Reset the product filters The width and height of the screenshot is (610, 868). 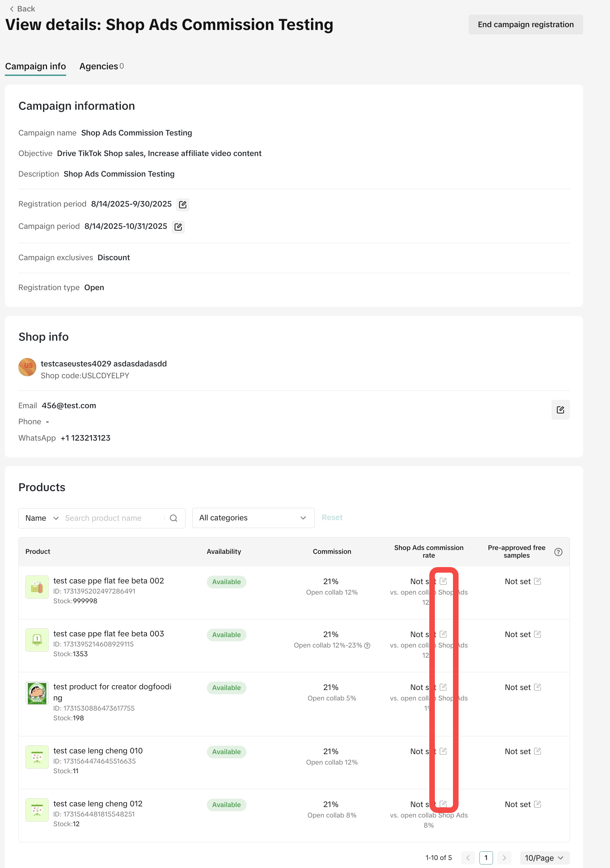tap(332, 518)
